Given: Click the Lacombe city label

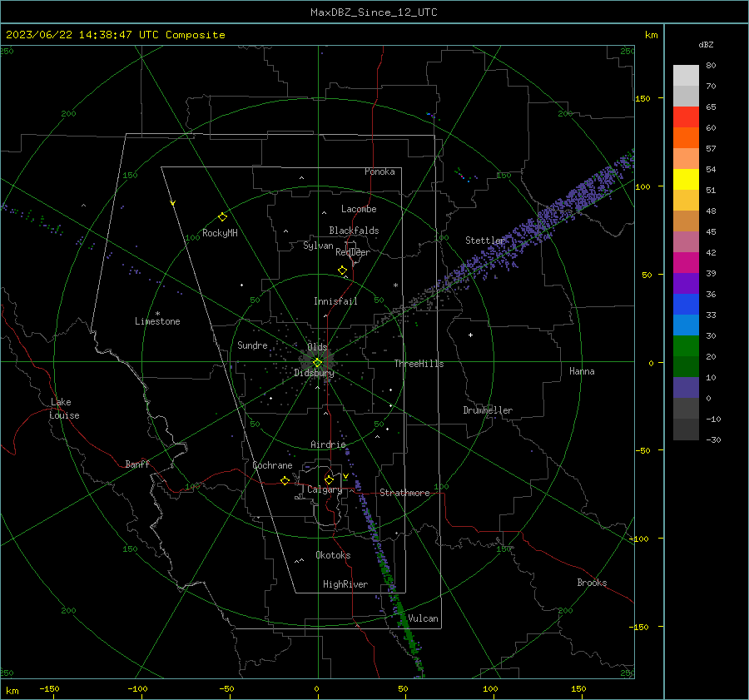Looking at the screenshot, I should (359, 209).
